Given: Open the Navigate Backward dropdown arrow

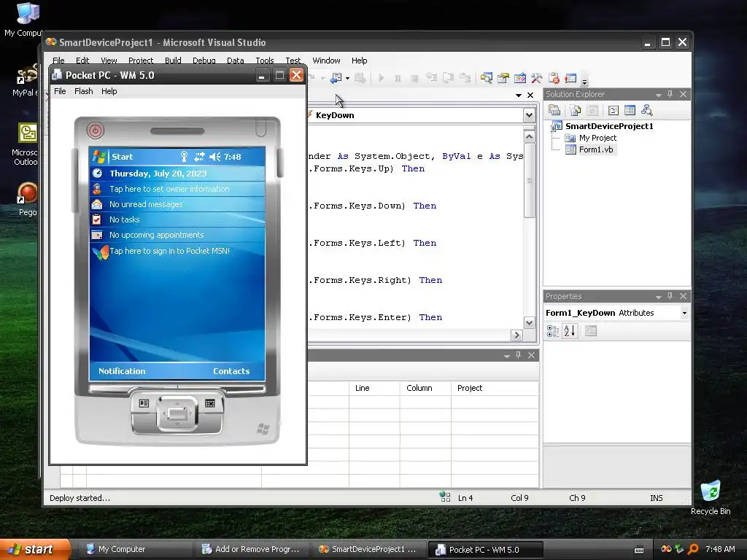Looking at the screenshot, I should pyautogui.click(x=347, y=78).
